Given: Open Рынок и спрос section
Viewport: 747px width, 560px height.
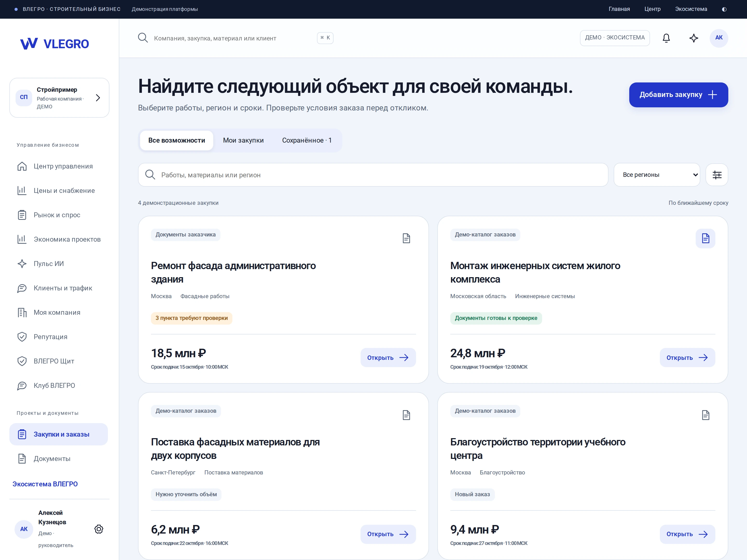Looking at the screenshot, I should [x=59, y=215].
